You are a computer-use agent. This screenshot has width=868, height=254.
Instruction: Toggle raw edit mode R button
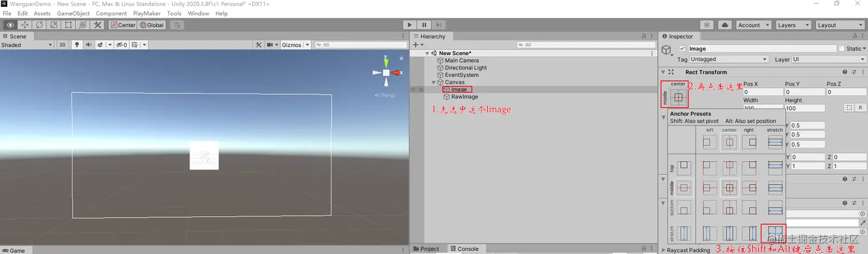[x=861, y=108]
